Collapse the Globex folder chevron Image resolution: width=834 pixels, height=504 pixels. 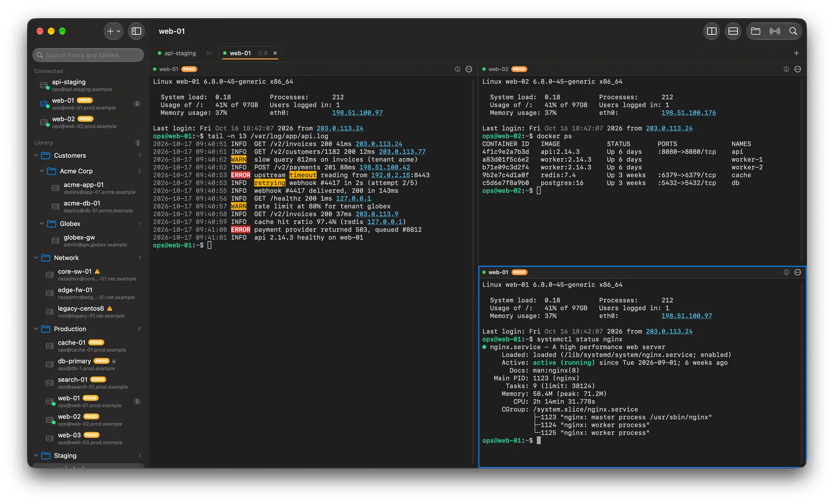click(42, 224)
